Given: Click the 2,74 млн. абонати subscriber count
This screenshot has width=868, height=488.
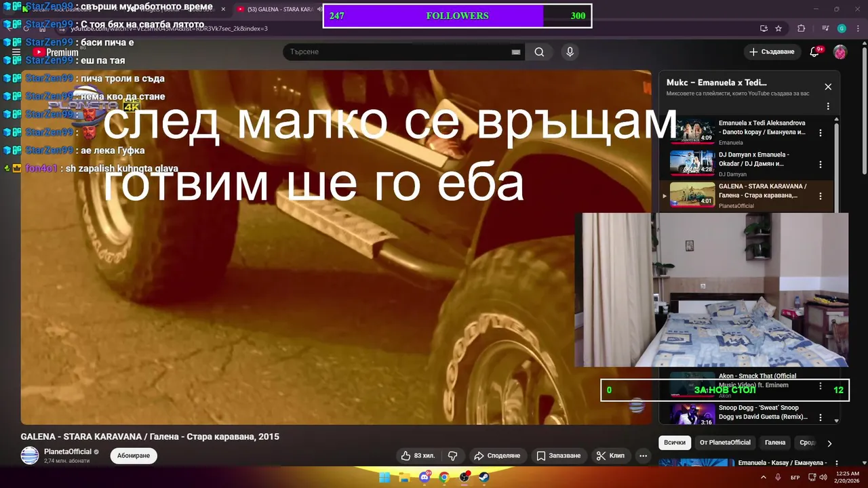Looking at the screenshot, I should 66,461.
